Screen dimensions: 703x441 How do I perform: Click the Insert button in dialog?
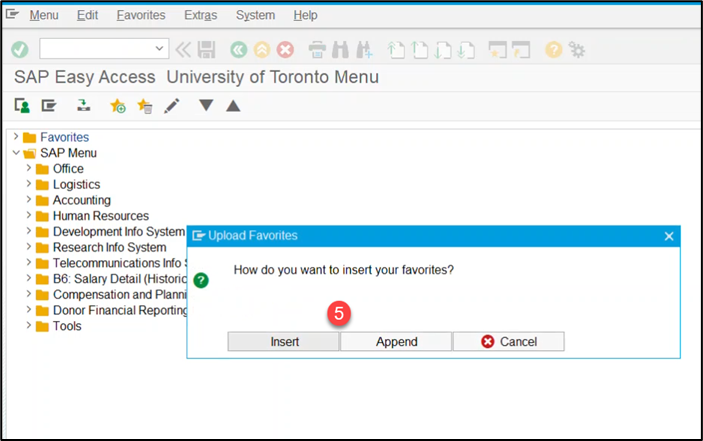coord(284,342)
